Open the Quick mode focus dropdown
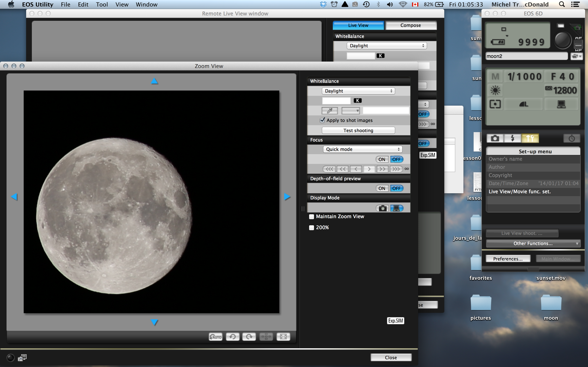588x367 pixels. pyautogui.click(x=362, y=149)
